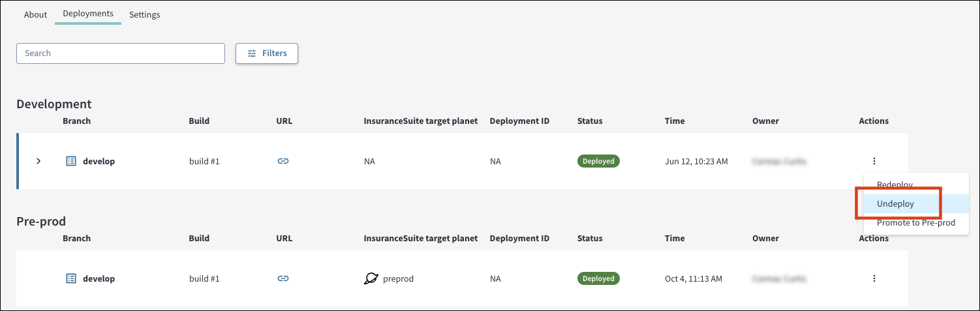Screen dimensions: 980x311
Task: Select the Deployments tab
Action: [x=88, y=14]
